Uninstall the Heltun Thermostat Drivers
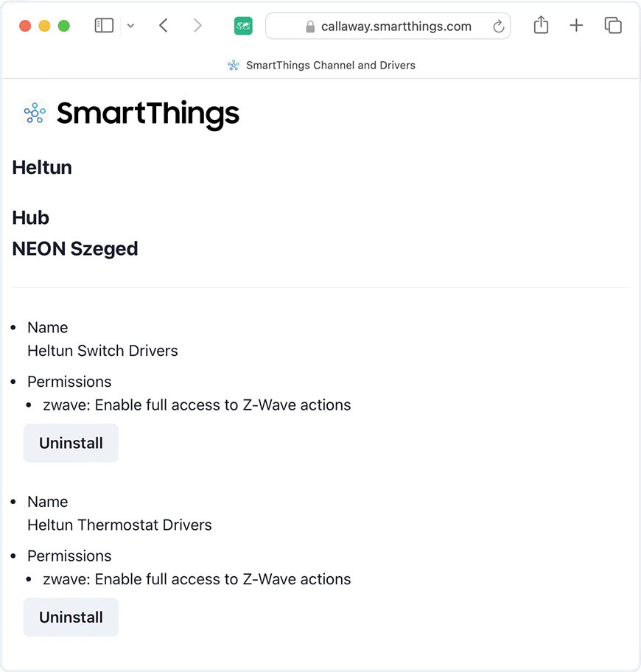Viewport: 641px width, 672px height. coord(71,617)
